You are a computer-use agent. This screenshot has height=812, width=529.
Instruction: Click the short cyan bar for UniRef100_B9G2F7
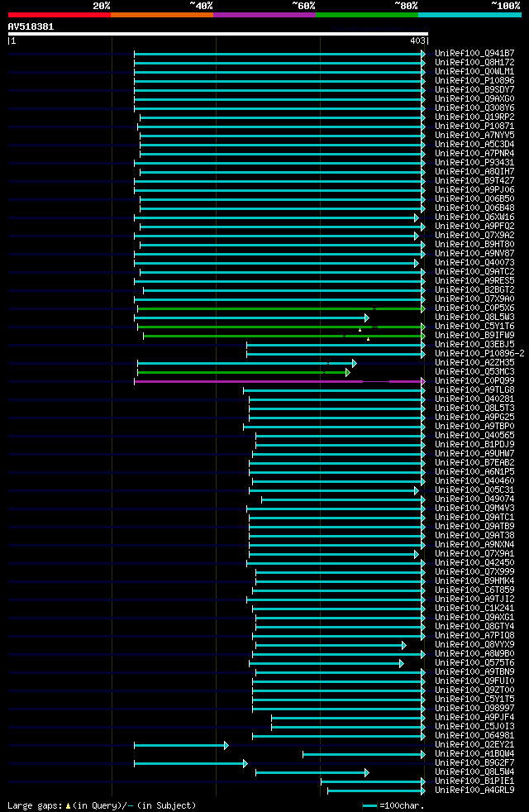(191, 763)
